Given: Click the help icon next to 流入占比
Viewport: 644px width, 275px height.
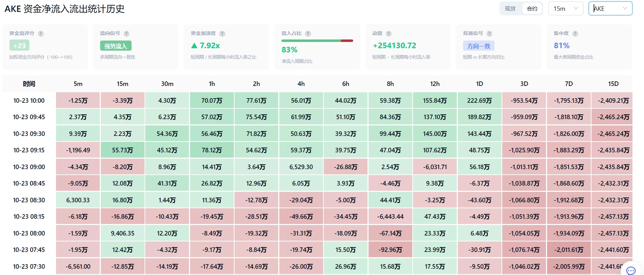Looking at the screenshot, I should 308,34.
